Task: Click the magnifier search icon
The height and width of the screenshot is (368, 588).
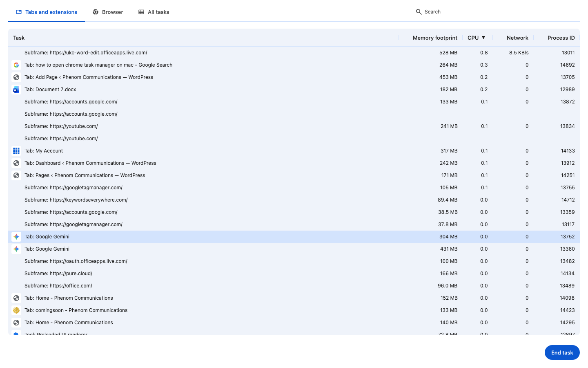Action: click(x=419, y=12)
